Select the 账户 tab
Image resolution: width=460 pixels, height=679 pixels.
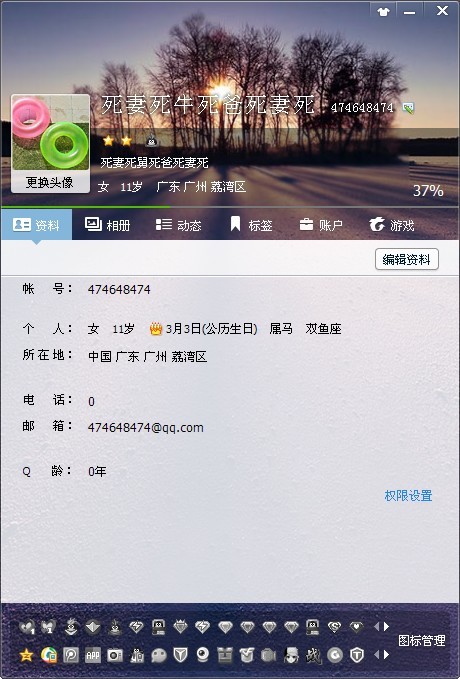click(x=321, y=225)
